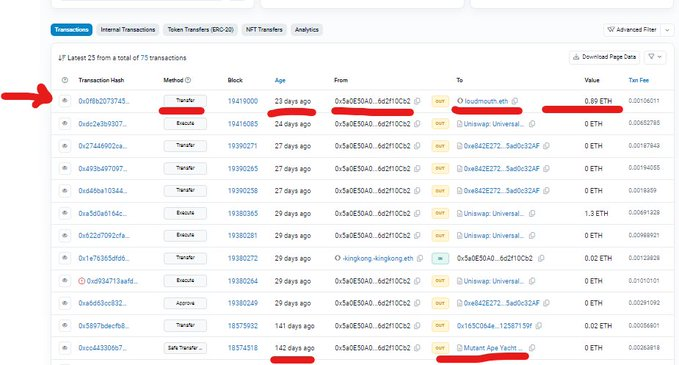The width and height of the screenshot is (679, 365).
Task: Open Uniswap: Universal link in row 0xdc2e3b9307
Action: click(x=494, y=124)
